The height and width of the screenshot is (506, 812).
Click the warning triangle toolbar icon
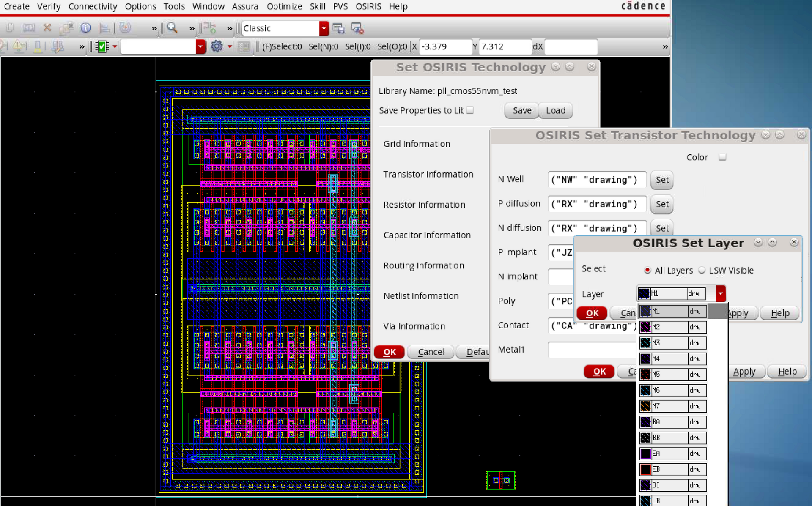coord(19,46)
